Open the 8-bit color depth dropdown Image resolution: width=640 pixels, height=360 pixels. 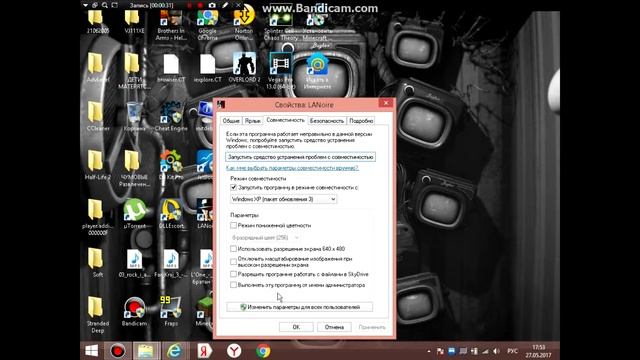265,238
